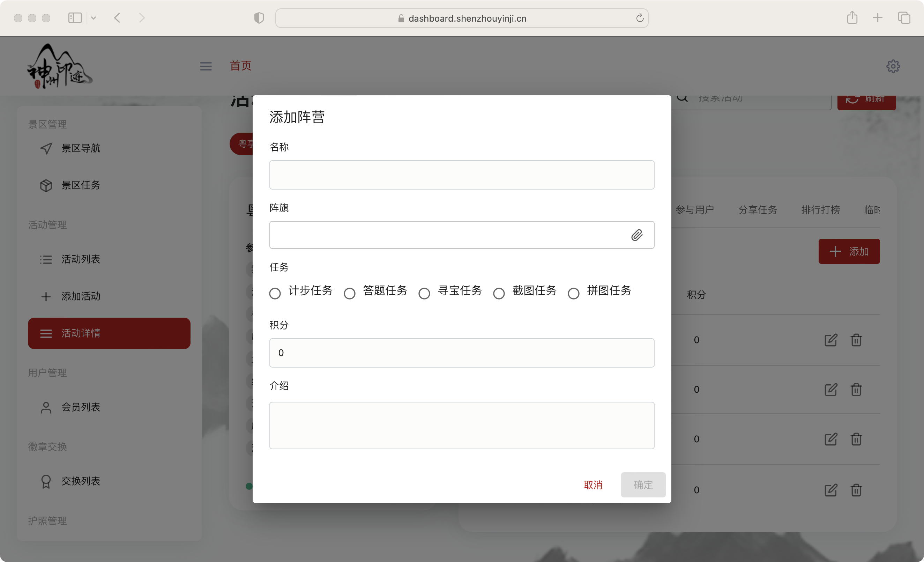Image resolution: width=924 pixels, height=562 pixels.
Task: Open the browser tab overview chevron
Action: click(x=94, y=18)
